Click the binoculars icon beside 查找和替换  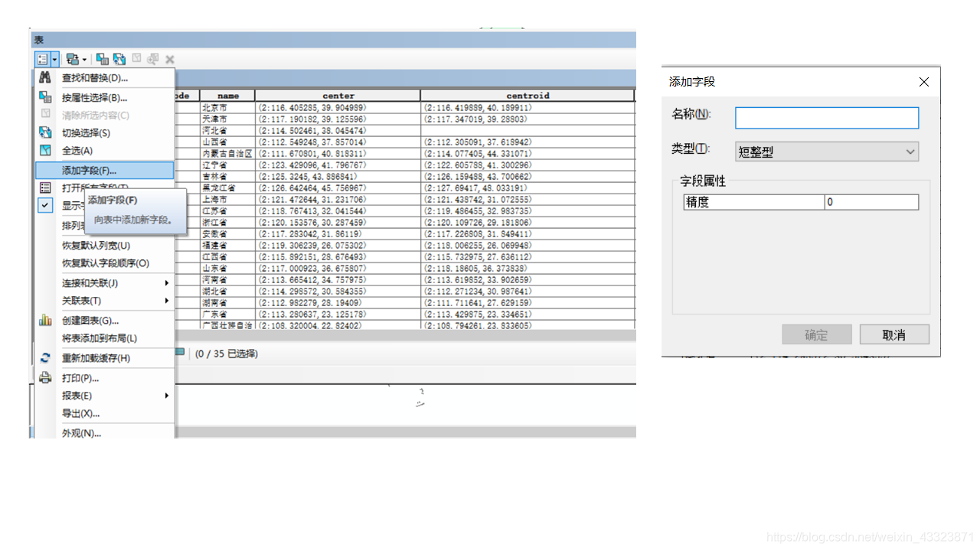pos(45,77)
